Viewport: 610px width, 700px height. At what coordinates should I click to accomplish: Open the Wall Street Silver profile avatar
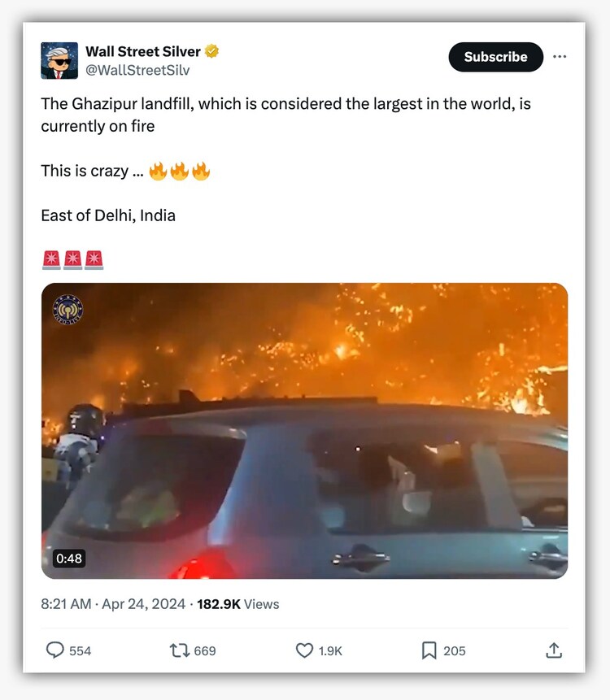coord(59,61)
